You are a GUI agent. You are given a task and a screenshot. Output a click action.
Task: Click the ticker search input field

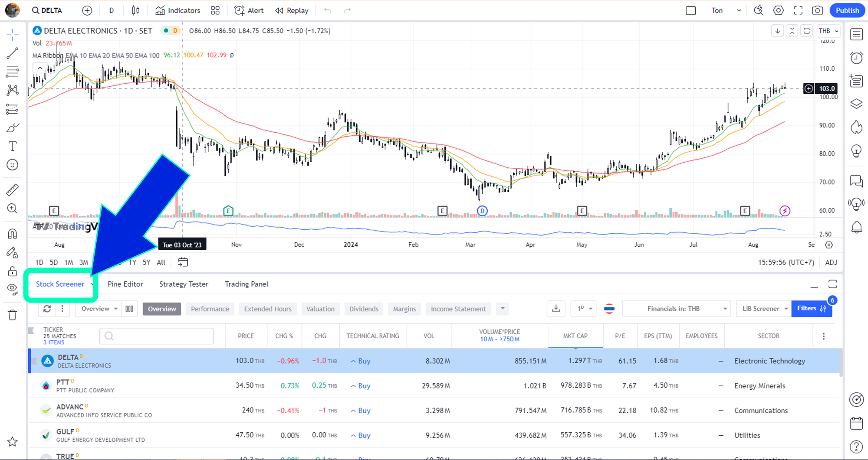pos(156,336)
